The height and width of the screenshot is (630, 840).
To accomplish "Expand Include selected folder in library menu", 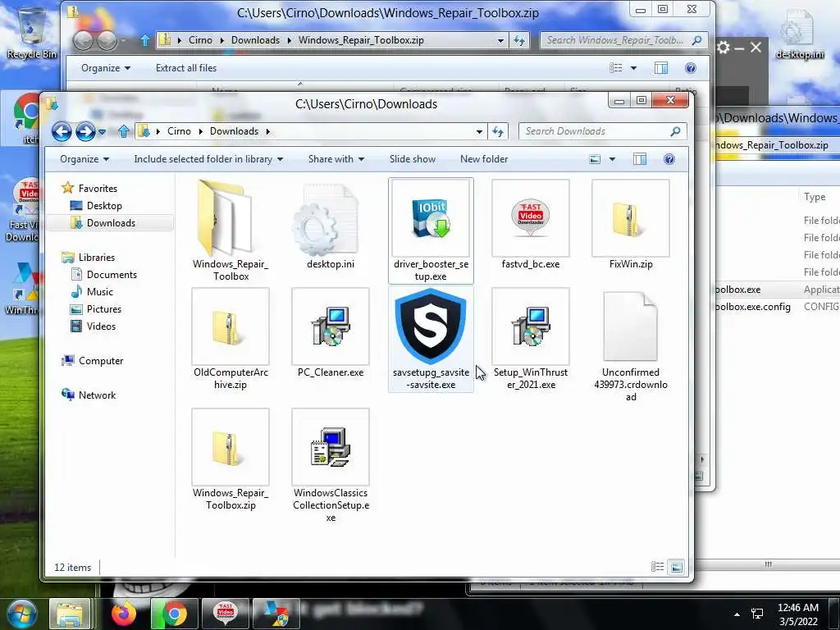I will tap(208, 159).
